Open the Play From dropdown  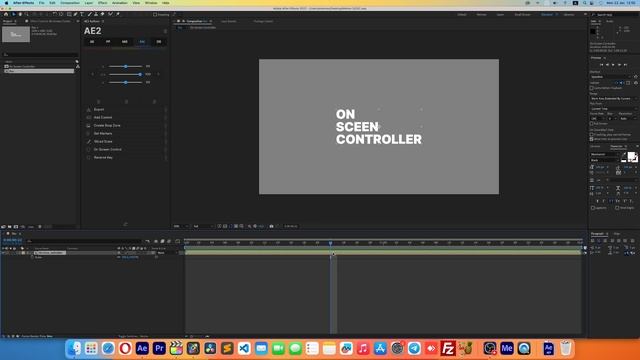(x=613, y=109)
